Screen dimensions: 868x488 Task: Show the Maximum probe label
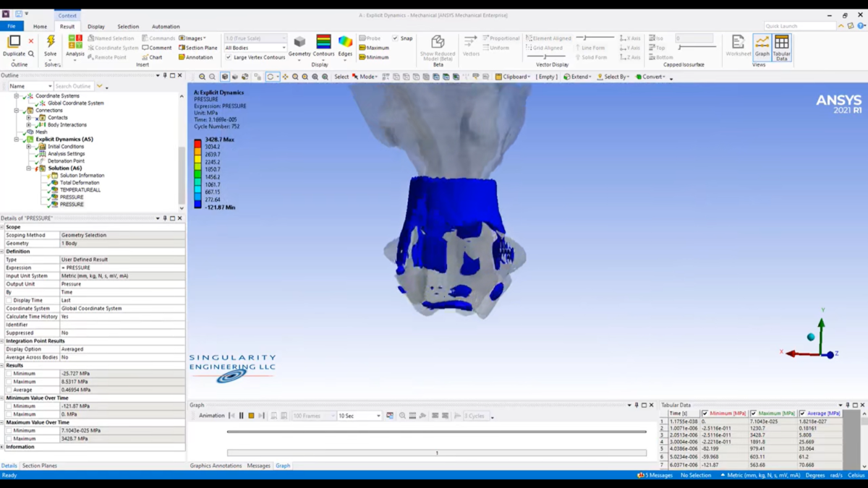pyautogui.click(x=374, y=48)
